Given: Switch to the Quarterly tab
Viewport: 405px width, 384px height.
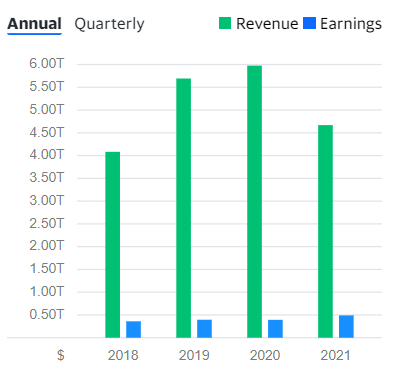Looking at the screenshot, I should point(109,24).
